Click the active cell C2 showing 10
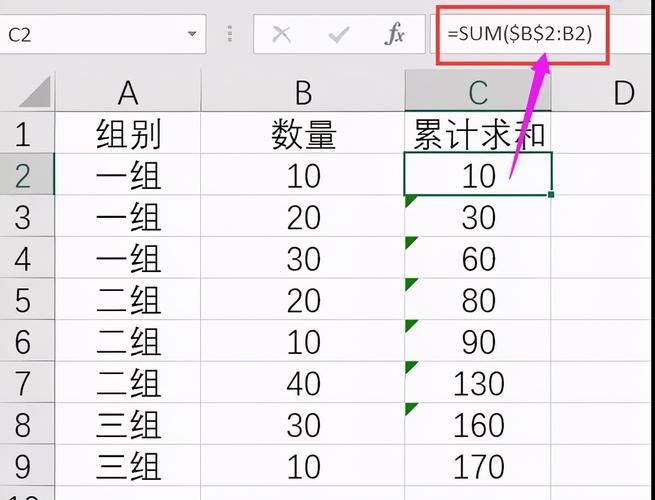Screen dimensions: 655x500 click(478, 174)
